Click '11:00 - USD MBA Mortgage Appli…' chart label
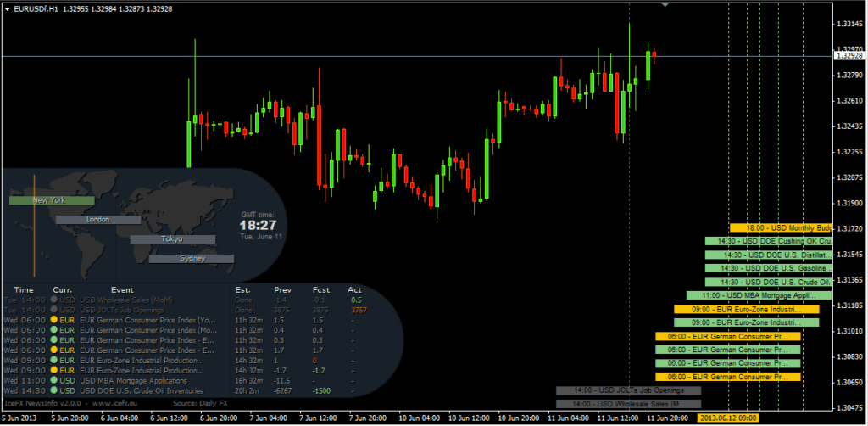 coord(759,295)
